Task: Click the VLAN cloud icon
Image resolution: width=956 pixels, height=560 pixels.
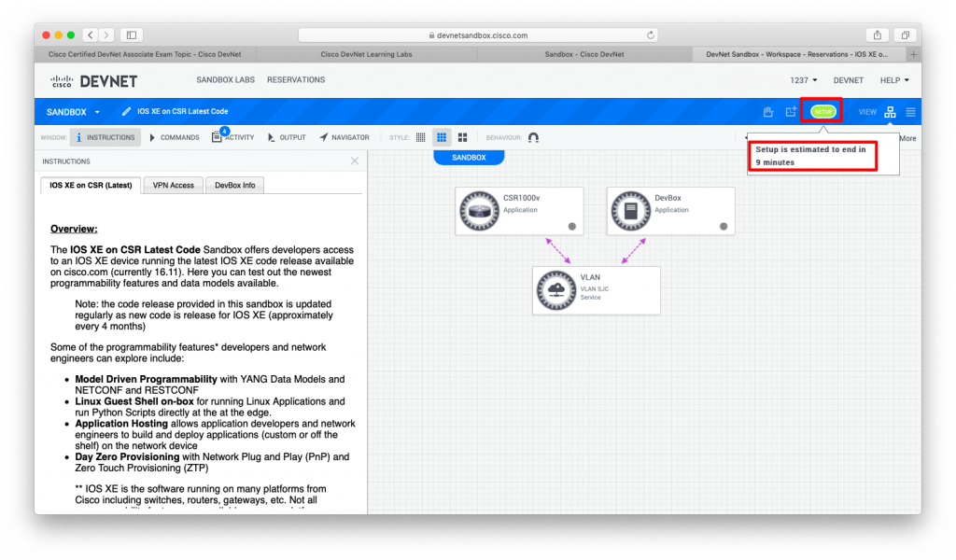Action: (555, 290)
